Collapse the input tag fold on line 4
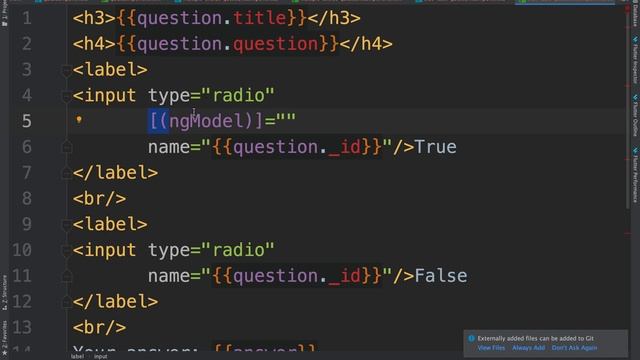This screenshot has width=640, height=360. pos(66,96)
